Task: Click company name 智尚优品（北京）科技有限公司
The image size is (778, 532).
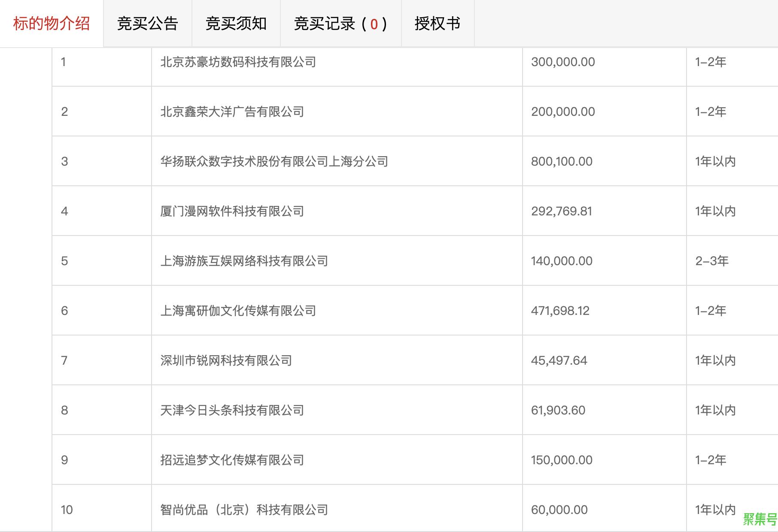Action: (244, 510)
